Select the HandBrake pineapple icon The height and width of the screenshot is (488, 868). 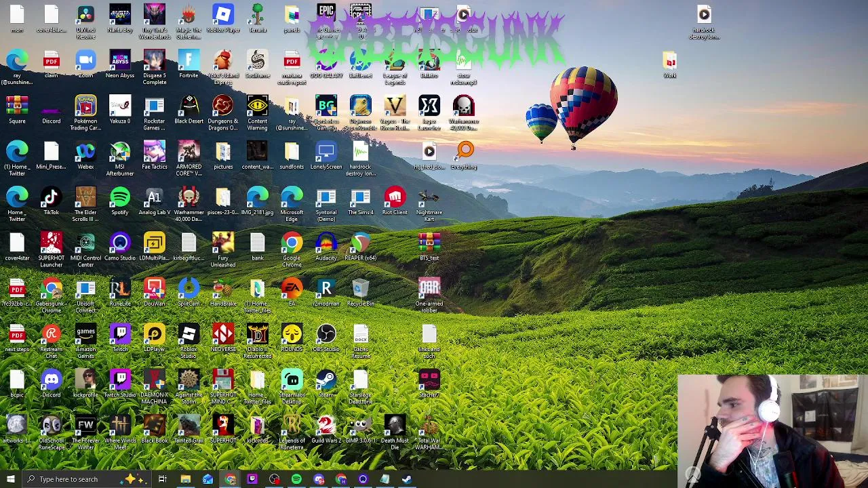point(223,293)
